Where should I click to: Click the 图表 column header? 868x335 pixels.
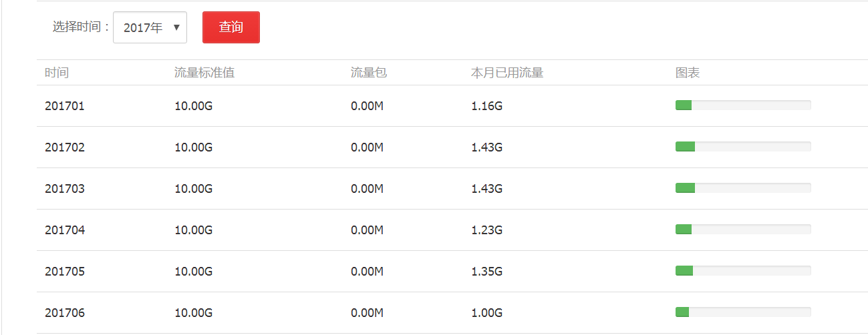coord(688,73)
